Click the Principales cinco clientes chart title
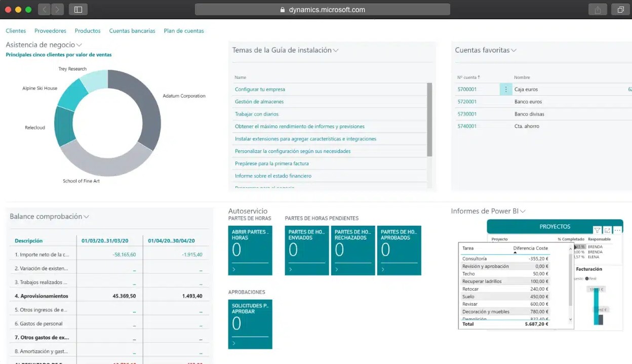 click(x=59, y=55)
